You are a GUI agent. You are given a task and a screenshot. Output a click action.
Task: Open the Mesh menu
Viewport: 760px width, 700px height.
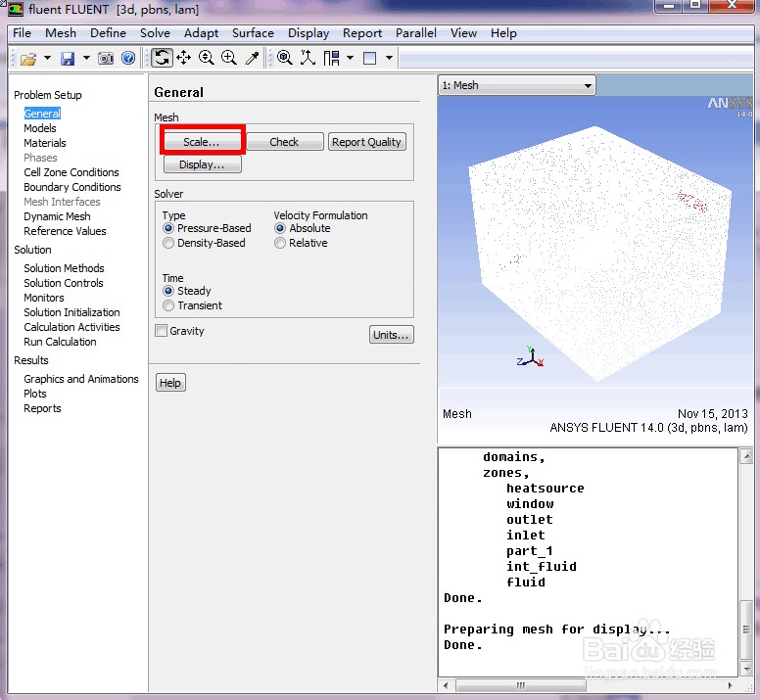coord(61,33)
